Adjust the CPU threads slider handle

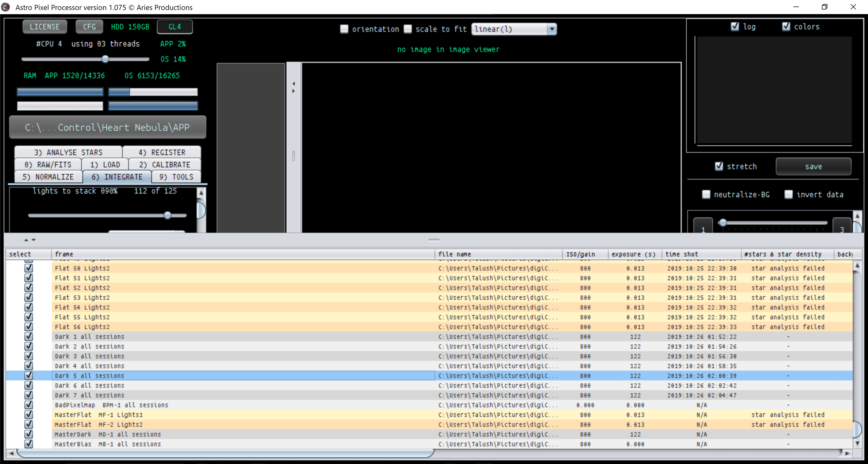tap(105, 59)
